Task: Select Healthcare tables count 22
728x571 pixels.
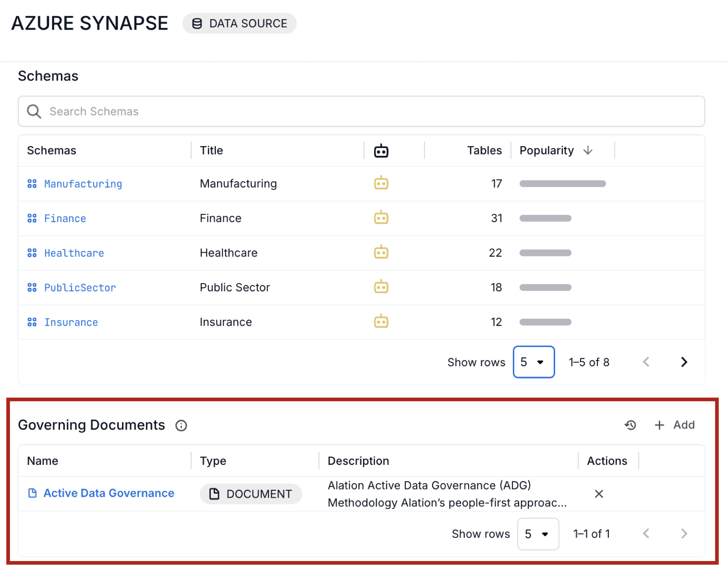Action: (495, 253)
